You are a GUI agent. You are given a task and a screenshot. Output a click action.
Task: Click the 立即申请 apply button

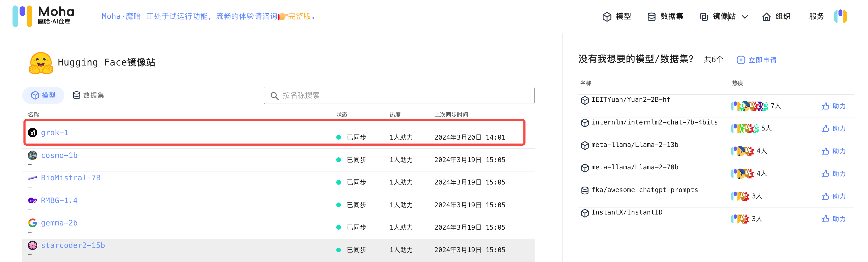point(757,60)
